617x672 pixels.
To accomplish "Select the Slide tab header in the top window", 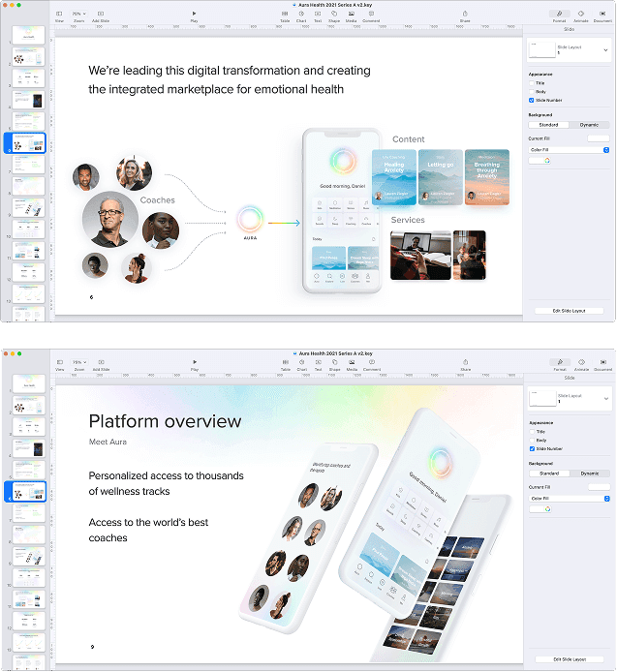I will [569, 29].
